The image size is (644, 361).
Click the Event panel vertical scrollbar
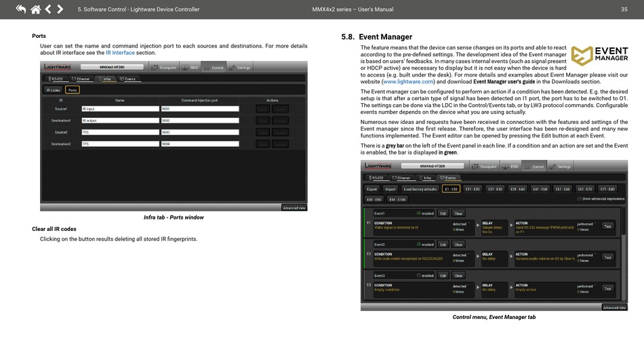click(624, 255)
